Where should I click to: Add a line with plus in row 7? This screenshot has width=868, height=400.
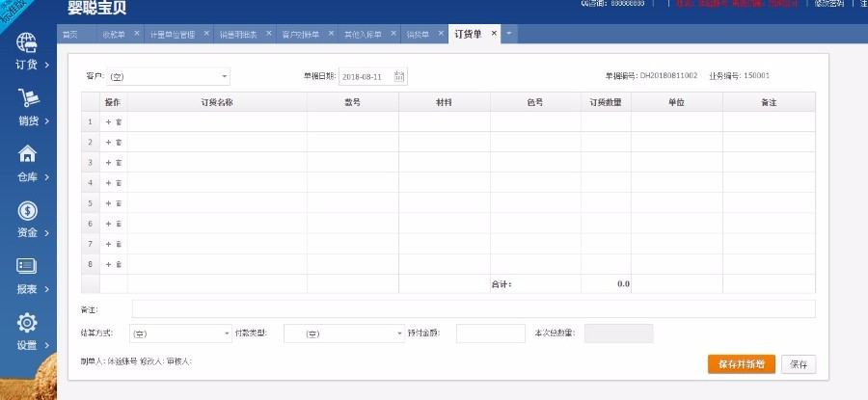coord(108,244)
